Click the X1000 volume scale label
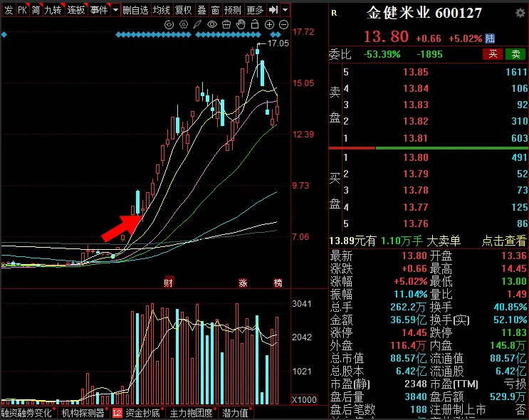The height and width of the screenshot is (420, 529). pos(304,400)
